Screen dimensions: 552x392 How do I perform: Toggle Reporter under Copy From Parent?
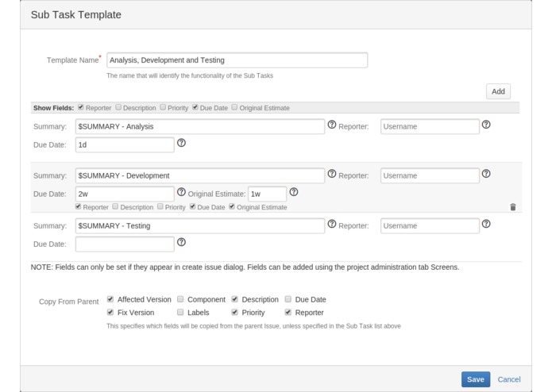click(288, 312)
